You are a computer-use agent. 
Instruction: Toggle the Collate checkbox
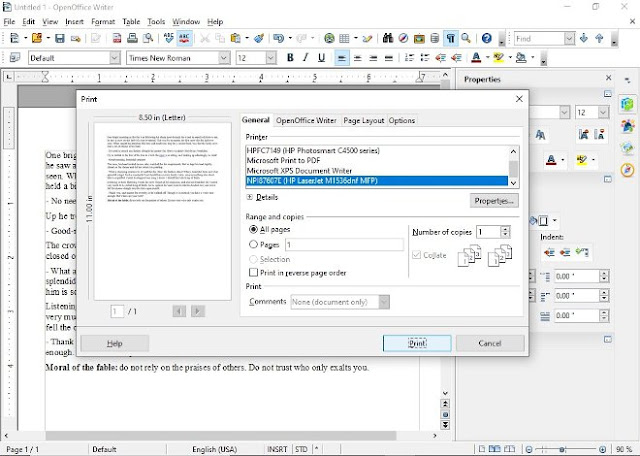[416, 255]
